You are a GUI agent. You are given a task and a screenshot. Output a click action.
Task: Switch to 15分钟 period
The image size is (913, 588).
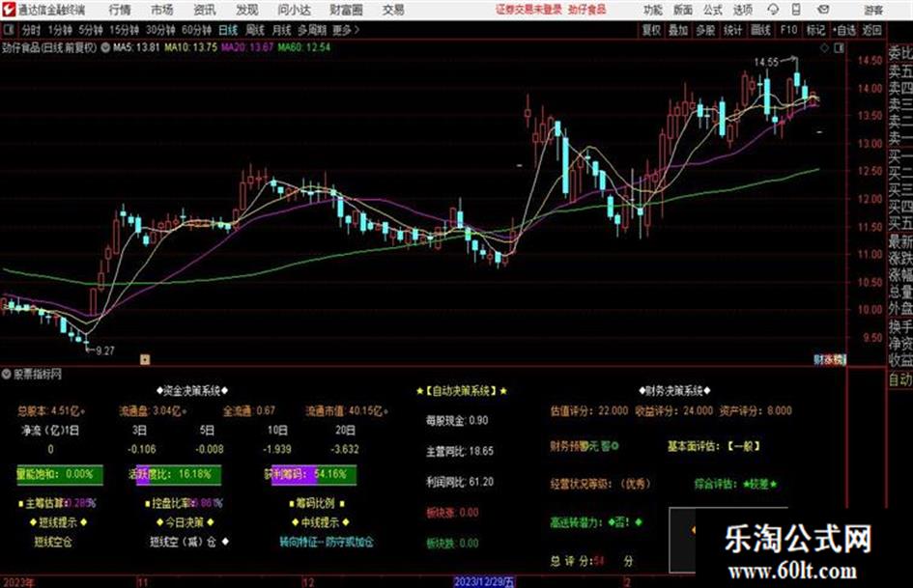click(124, 30)
